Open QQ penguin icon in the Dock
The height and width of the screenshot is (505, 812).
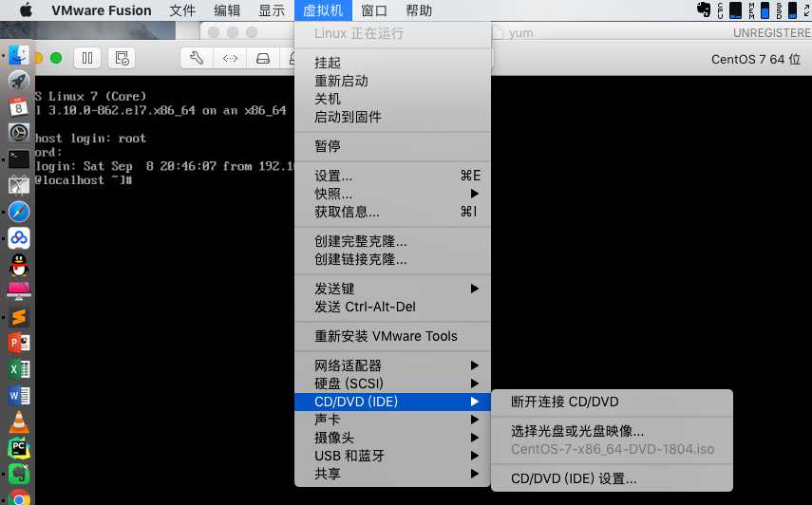click(x=19, y=265)
